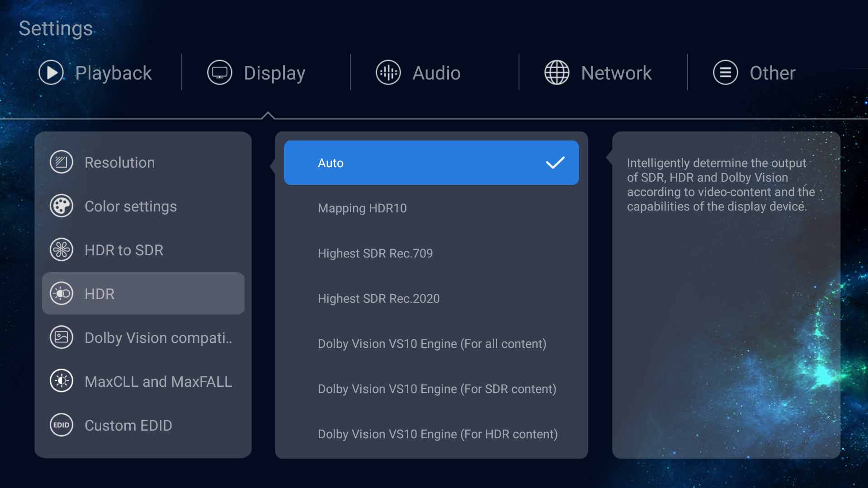Open the Custom EDID entry
Image resolution: width=868 pixels, height=488 pixels.
(143, 425)
